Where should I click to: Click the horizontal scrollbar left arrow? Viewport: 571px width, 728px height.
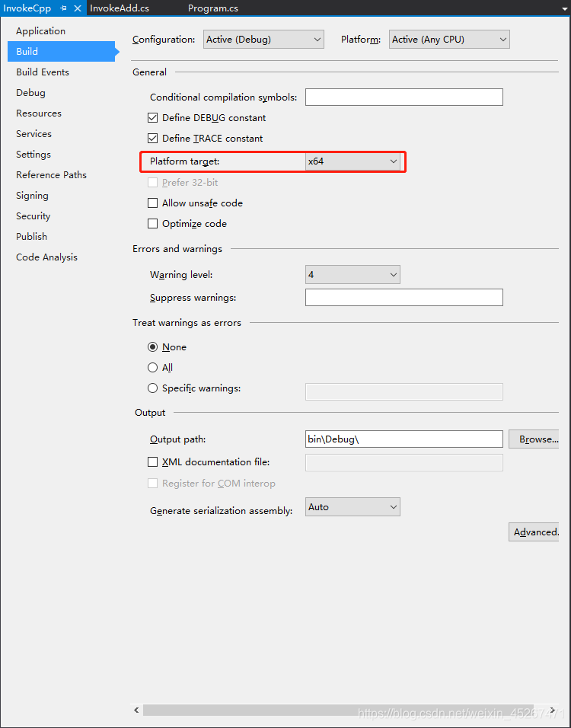(x=136, y=710)
